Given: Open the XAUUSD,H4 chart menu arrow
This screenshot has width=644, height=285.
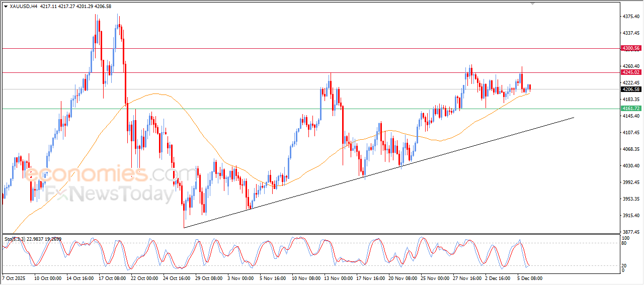Looking at the screenshot, I should tap(6, 6).
